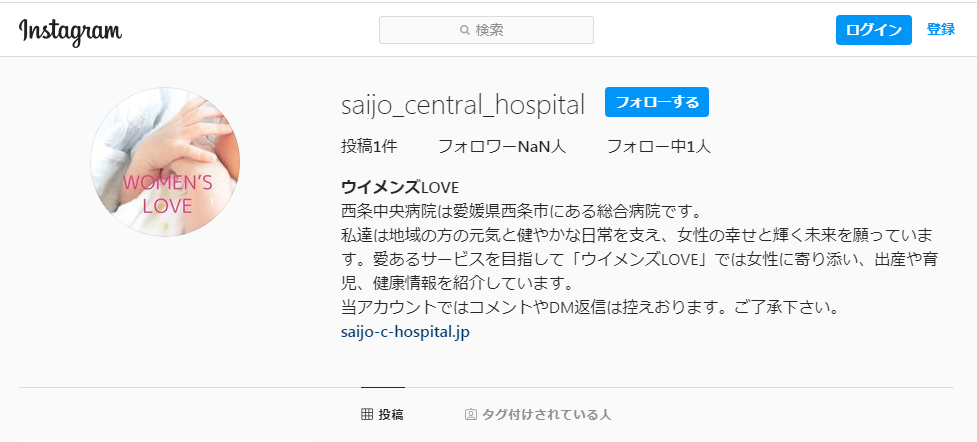Click the tagged-person icon in the tab bar
This screenshot has height=442, width=977.
(470, 415)
